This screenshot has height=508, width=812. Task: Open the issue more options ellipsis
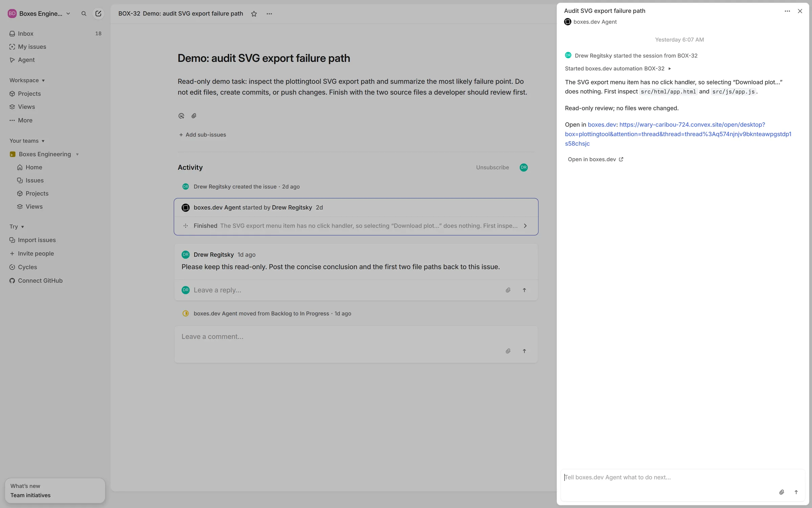coord(269,14)
